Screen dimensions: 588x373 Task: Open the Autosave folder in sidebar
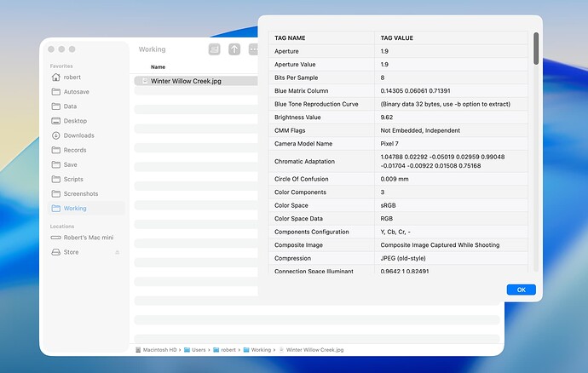[x=86, y=92]
